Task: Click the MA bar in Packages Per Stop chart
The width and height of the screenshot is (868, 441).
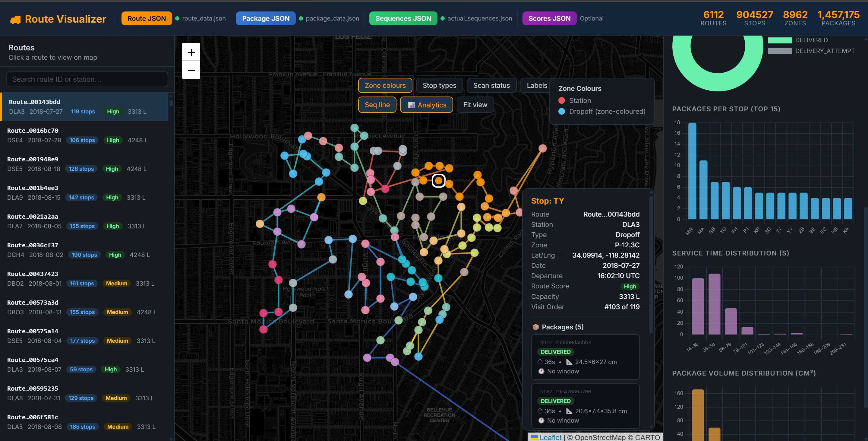Action: pyautogui.click(x=703, y=190)
